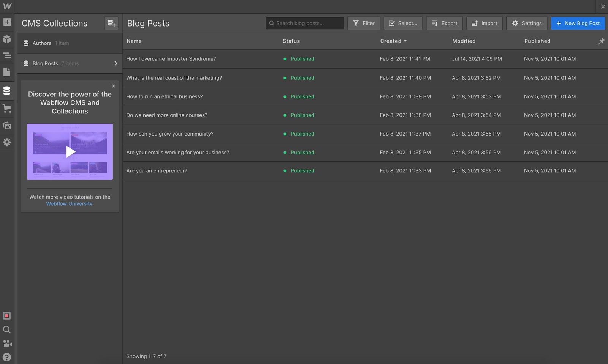Click the New Blog Post button
Viewport: 608px width, 364px height.
click(578, 23)
